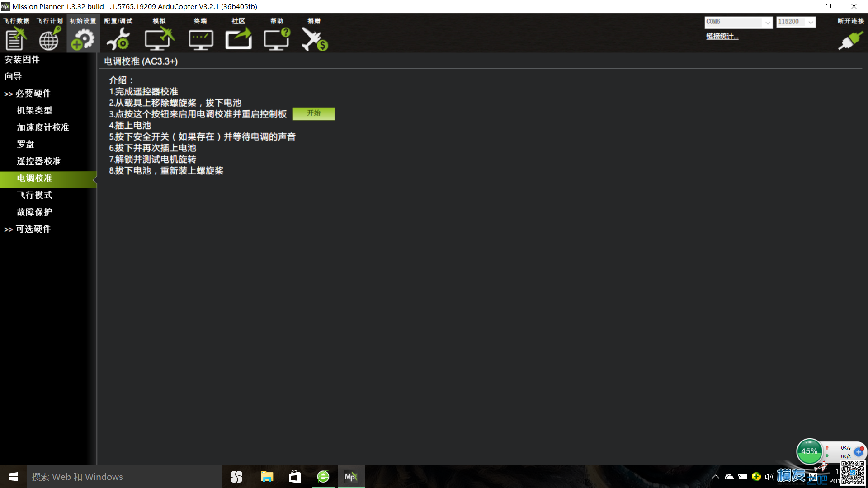The width and height of the screenshot is (868, 488).
Task: Open the 捐赠 donate plane icon
Action: [314, 39]
